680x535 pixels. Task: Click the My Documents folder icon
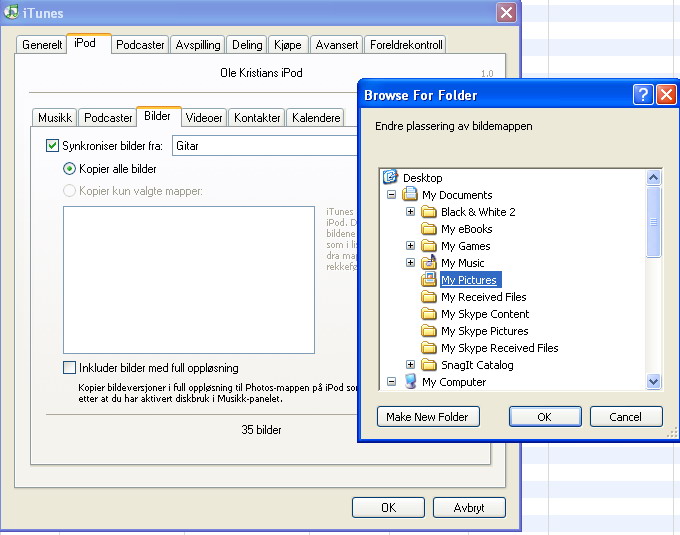[x=410, y=194]
